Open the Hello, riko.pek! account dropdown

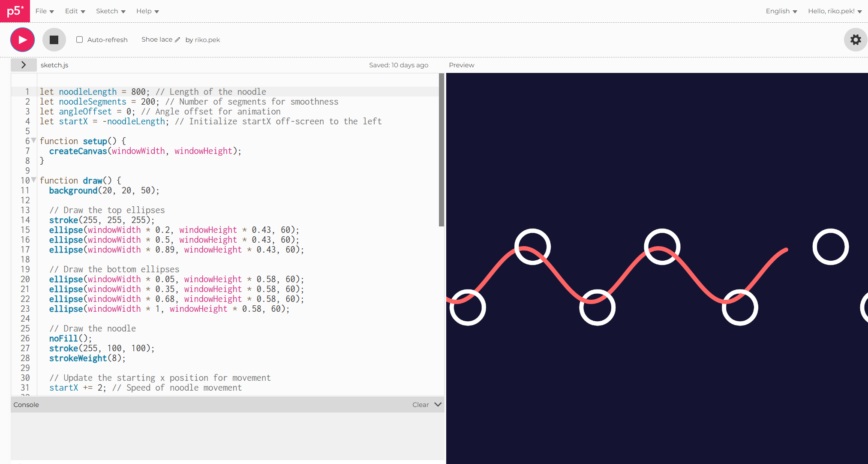[x=835, y=11]
